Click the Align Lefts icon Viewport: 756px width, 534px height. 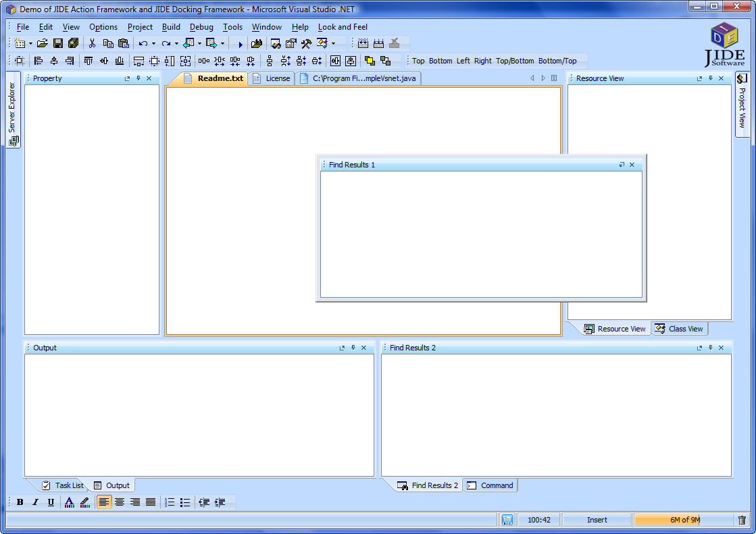point(39,61)
